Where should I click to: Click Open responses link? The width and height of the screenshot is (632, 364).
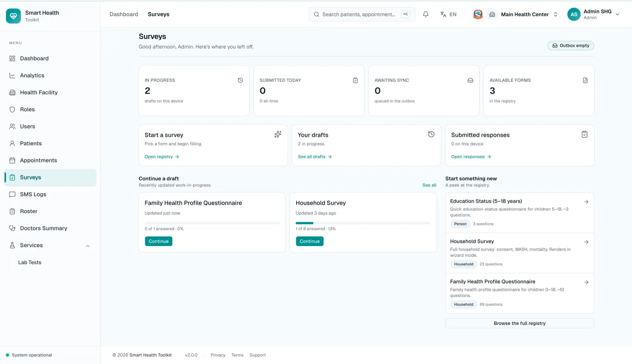471,157
